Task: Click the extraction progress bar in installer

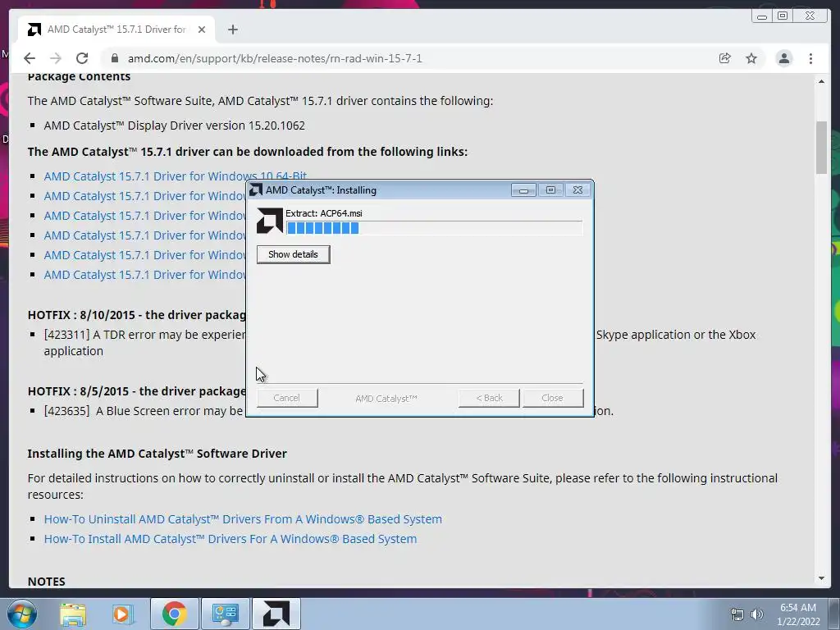Action: (x=435, y=228)
